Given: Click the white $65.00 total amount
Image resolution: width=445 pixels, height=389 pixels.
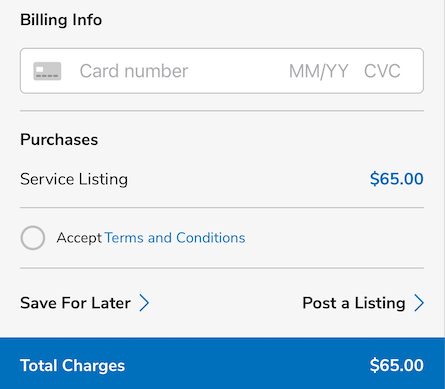Looking at the screenshot, I should (397, 365).
